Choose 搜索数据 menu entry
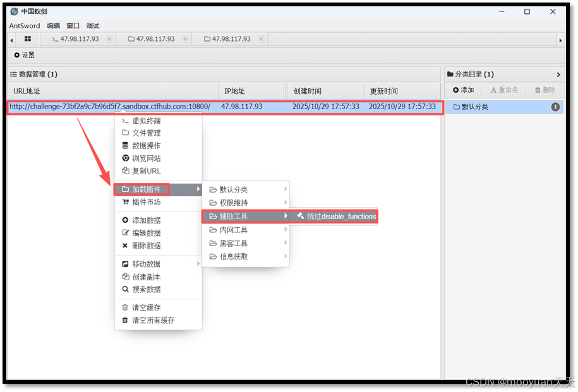Viewport: 578px width, 392px height. tap(159, 289)
